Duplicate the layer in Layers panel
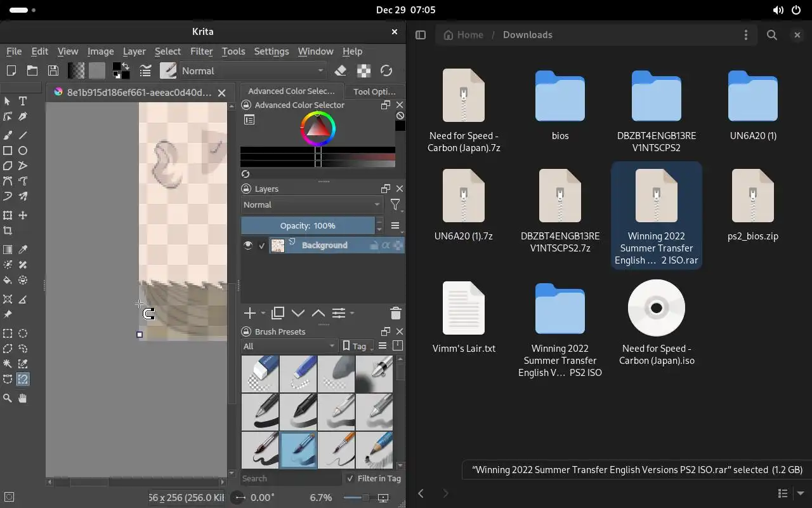812x508 pixels. pyautogui.click(x=277, y=313)
